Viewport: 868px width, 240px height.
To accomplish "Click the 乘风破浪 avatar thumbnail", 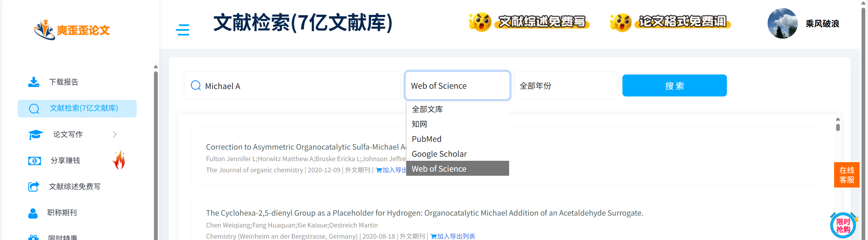I will (x=782, y=23).
